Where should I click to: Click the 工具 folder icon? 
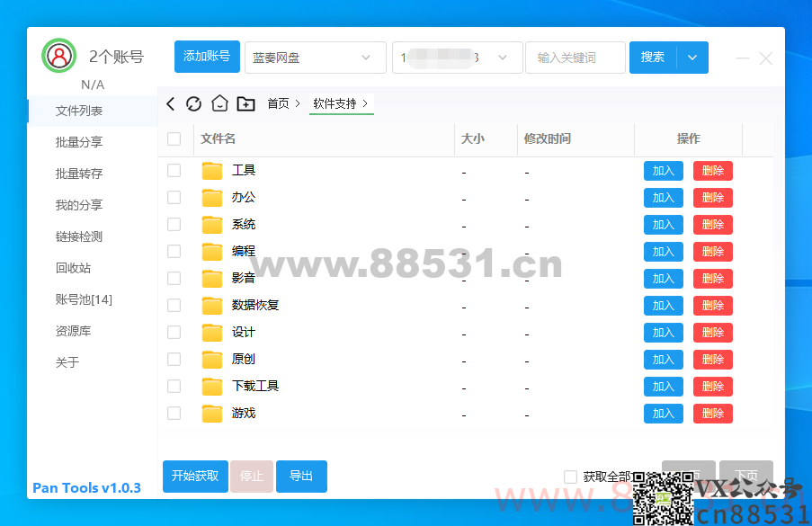click(x=212, y=171)
